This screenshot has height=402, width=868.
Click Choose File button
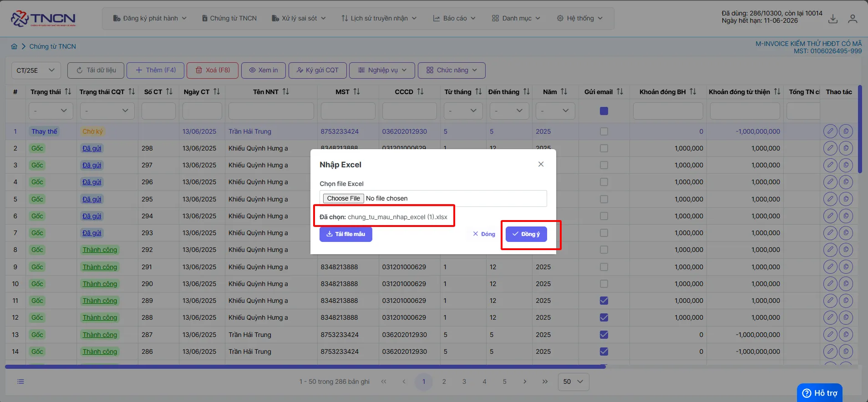click(343, 199)
